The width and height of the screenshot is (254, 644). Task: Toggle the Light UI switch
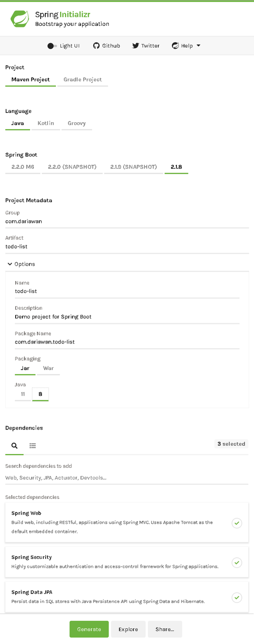[x=52, y=46]
